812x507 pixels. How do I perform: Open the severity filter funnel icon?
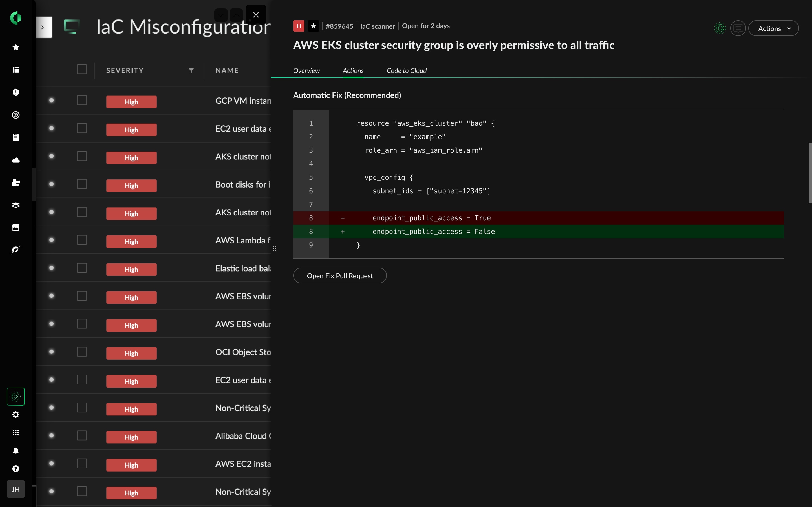pyautogui.click(x=191, y=70)
